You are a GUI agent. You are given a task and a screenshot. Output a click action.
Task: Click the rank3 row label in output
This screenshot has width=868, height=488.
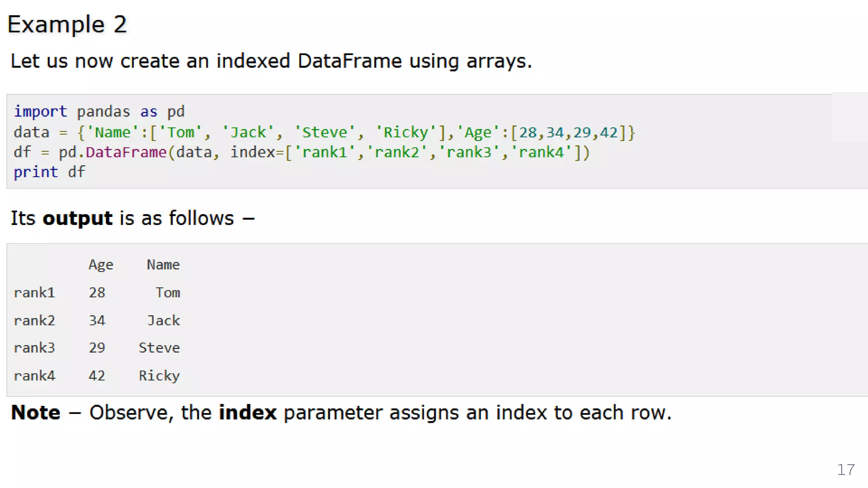[x=34, y=348]
